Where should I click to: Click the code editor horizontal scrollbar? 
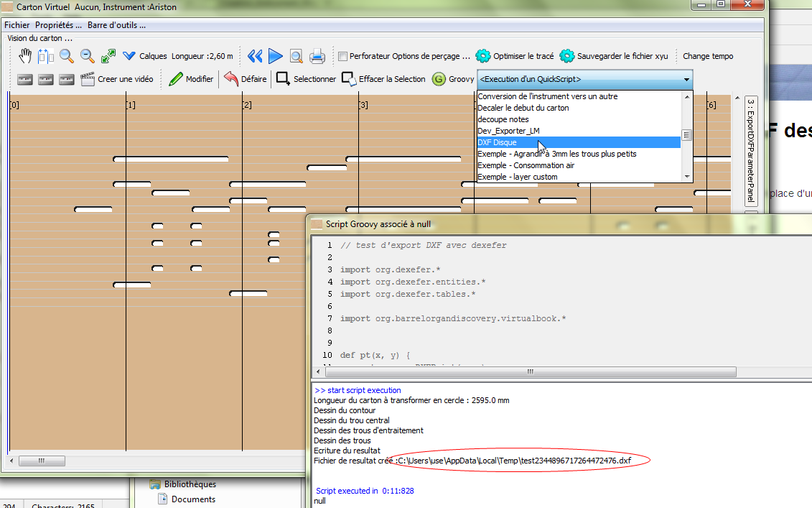(x=530, y=371)
